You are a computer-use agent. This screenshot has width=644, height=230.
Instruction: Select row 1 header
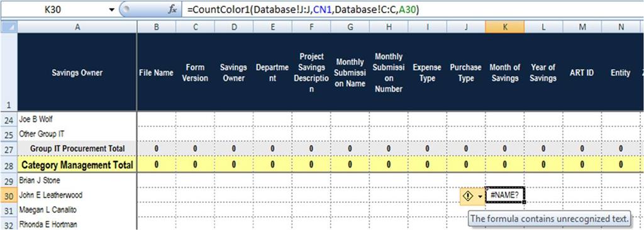click(9, 72)
